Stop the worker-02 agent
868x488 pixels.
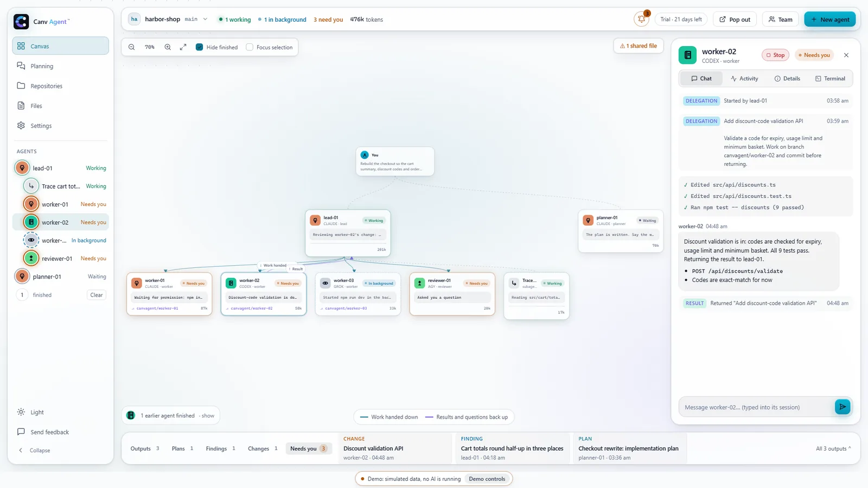pyautogui.click(x=775, y=55)
